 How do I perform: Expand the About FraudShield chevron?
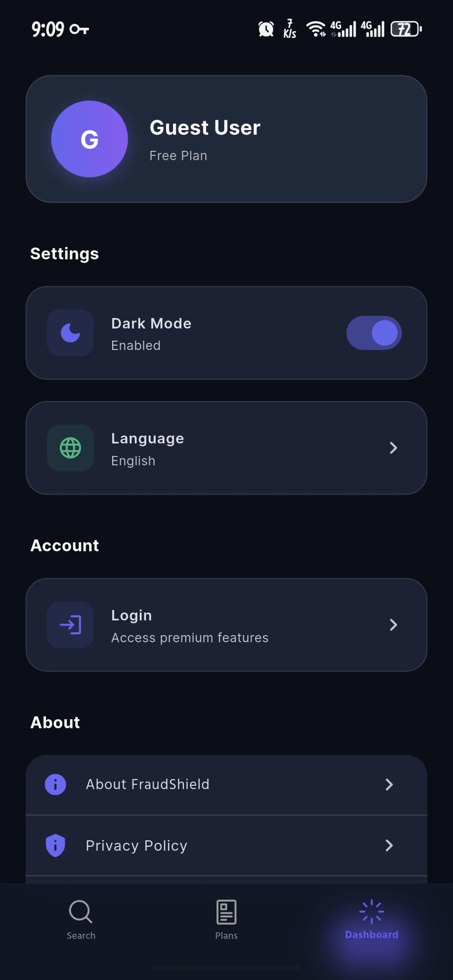click(x=389, y=784)
